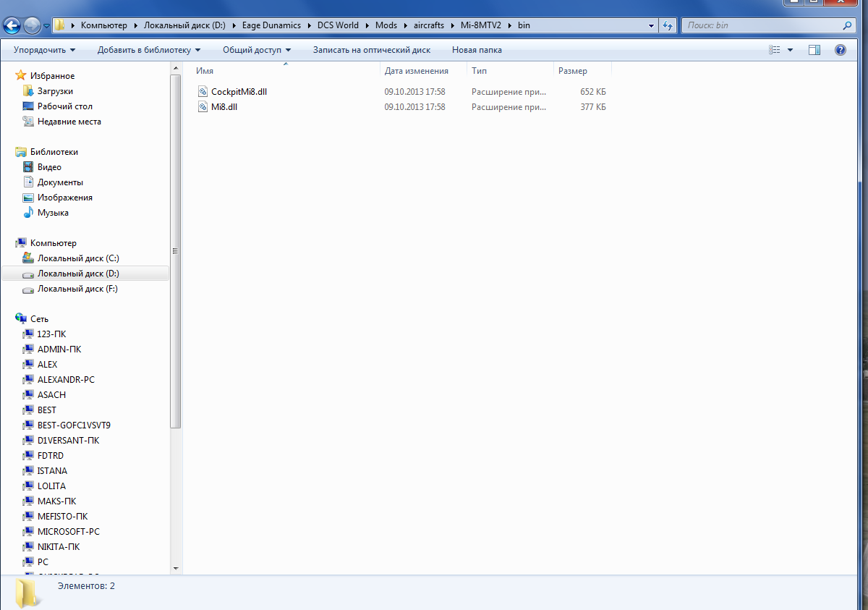The width and height of the screenshot is (868, 610).
Task: Open network computer D1VERSANT-ПК
Action: pos(68,441)
